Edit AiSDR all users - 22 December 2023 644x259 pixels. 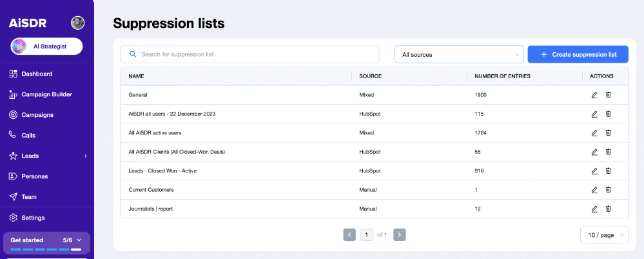[x=594, y=114]
